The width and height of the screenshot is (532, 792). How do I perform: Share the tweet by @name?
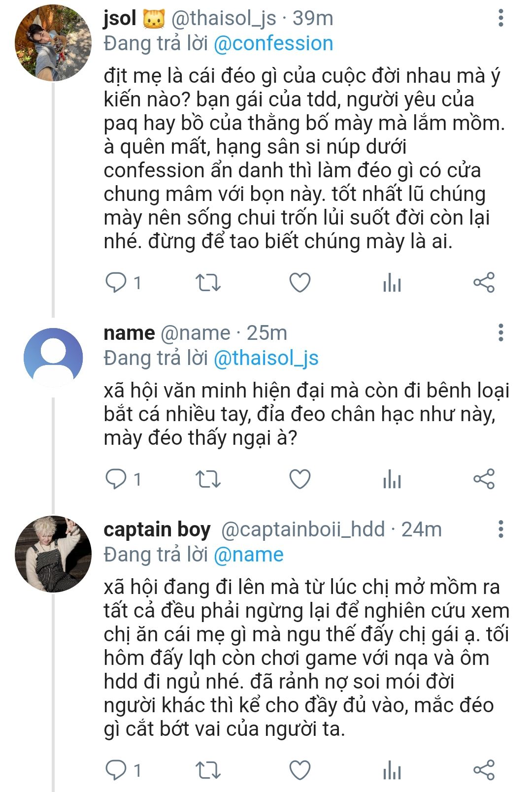click(x=484, y=479)
